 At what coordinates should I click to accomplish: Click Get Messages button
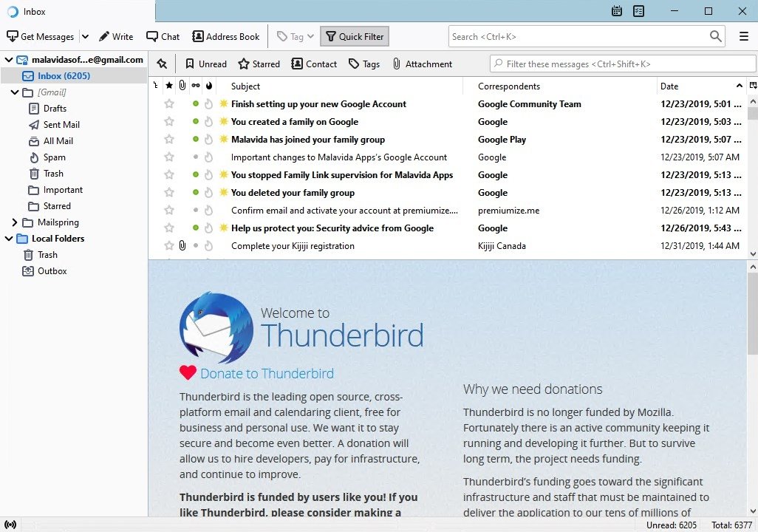[x=41, y=37]
